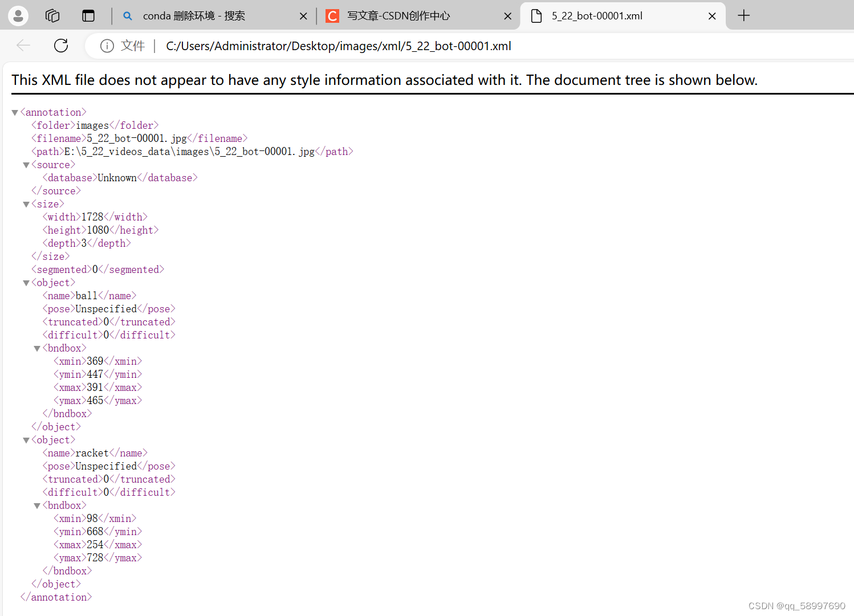Click the path E:\5_22_videos_data line
The width and height of the screenshot is (854, 616).
pos(193,152)
